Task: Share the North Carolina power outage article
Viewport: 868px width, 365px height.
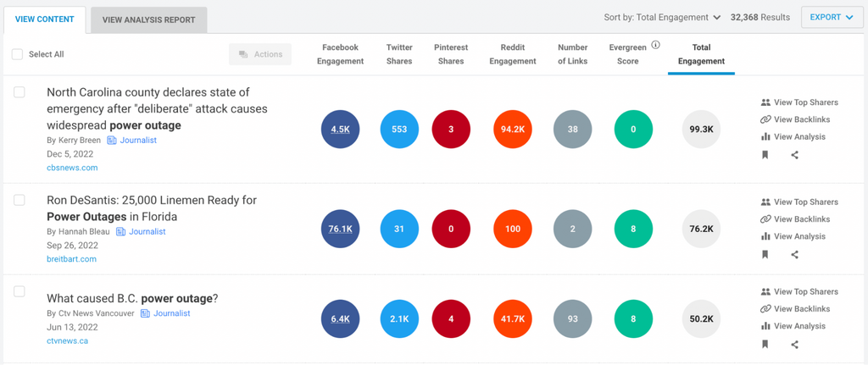Action: click(794, 155)
